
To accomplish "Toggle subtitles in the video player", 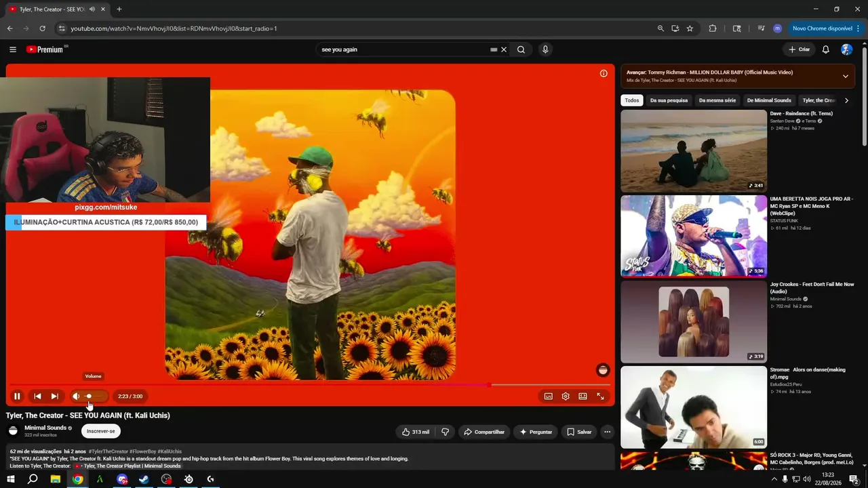I will pos(548,396).
